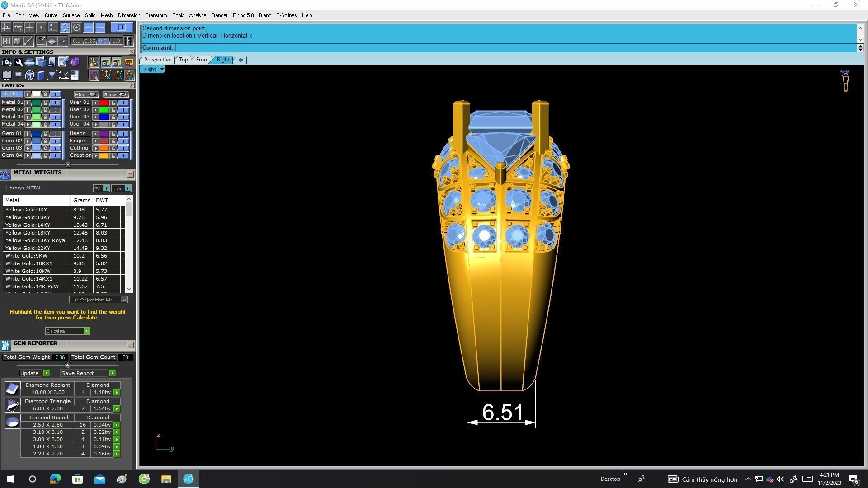Enable the Center object snap icon
This screenshot has width=868, height=488.
[x=76, y=28]
